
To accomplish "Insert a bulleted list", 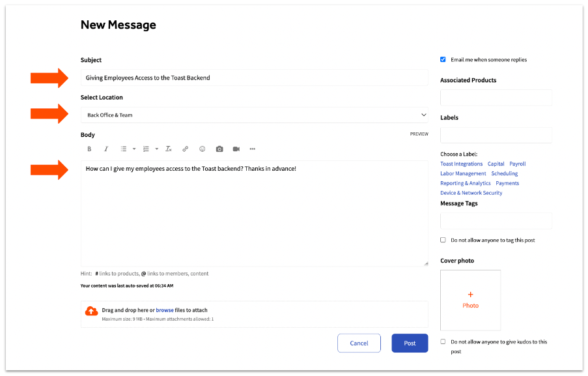I will [124, 149].
